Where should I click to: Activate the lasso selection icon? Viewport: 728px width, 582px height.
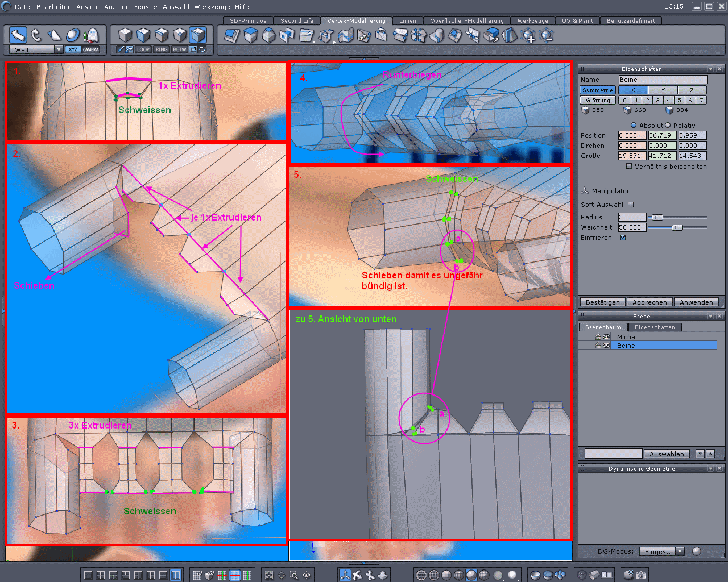(202, 49)
